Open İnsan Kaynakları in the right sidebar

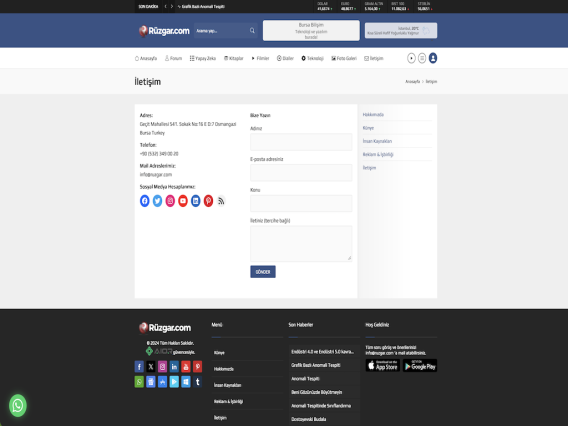[377, 141]
